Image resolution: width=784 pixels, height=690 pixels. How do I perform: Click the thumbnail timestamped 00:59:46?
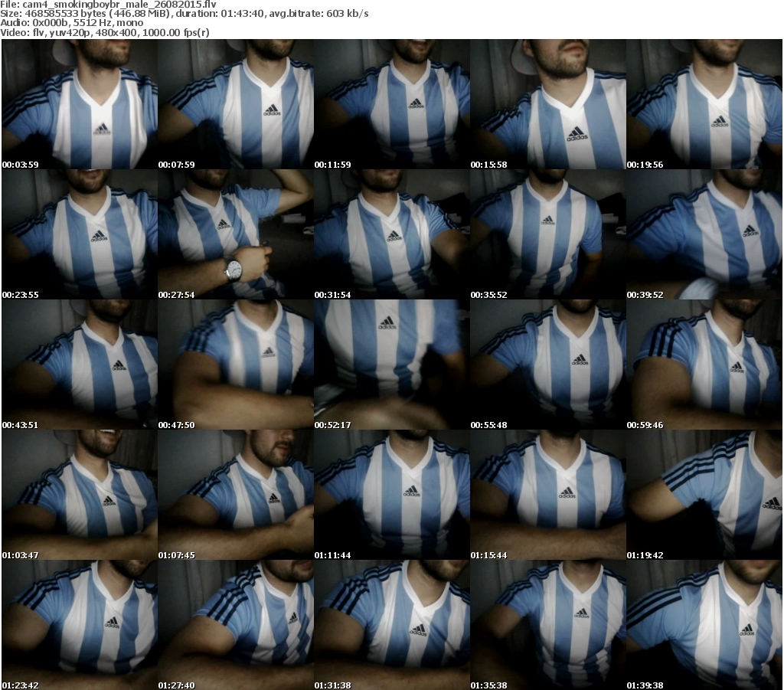point(704,365)
